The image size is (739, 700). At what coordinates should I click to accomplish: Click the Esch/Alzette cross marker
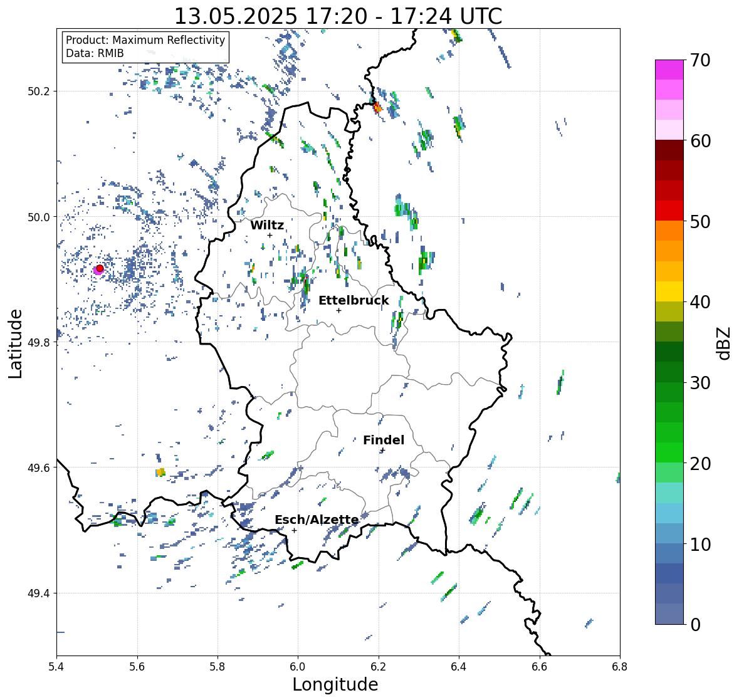click(294, 530)
